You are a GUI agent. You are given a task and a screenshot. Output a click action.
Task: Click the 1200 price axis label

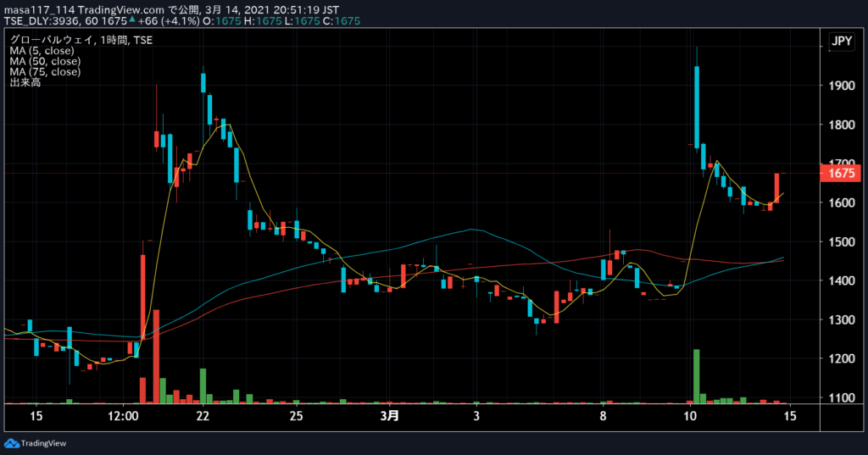[842, 358]
